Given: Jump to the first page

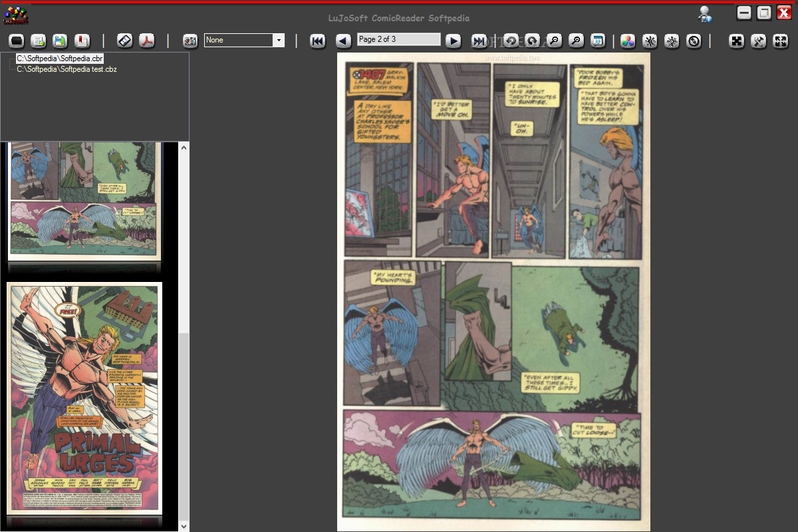Looking at the screenshot, I should pyautogui.click(x=318, y=41).
